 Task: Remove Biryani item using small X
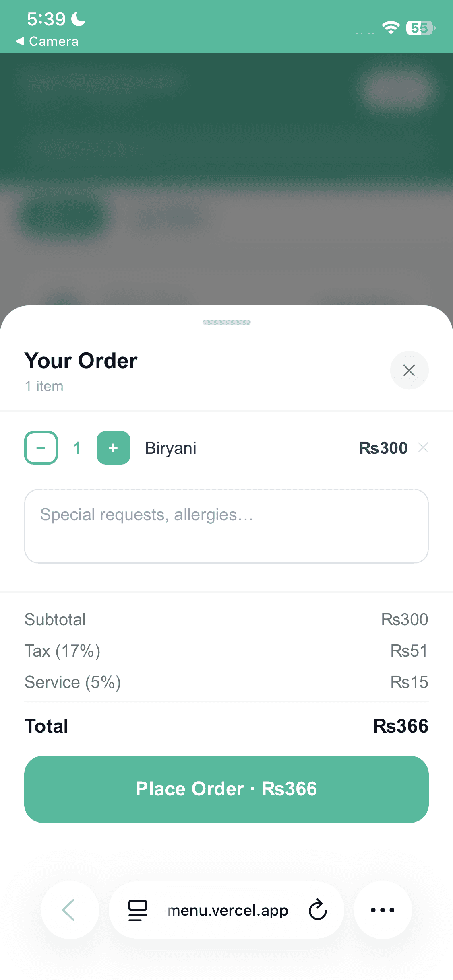pos(423,447)
